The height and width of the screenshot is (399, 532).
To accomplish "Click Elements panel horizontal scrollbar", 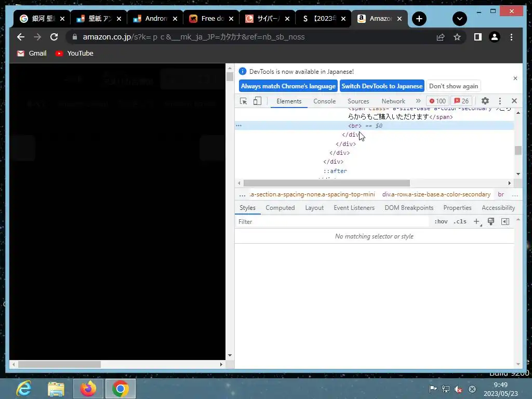I will click(x=326, y=183).
